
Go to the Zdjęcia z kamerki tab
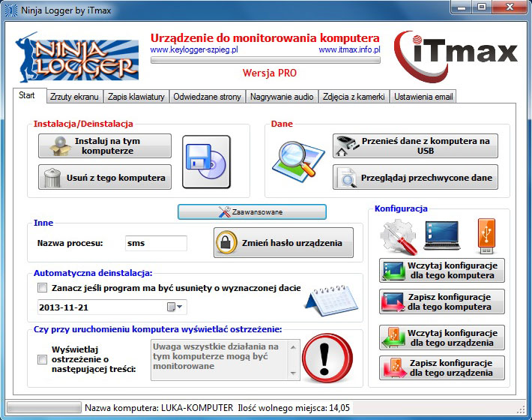pos(354,97)
